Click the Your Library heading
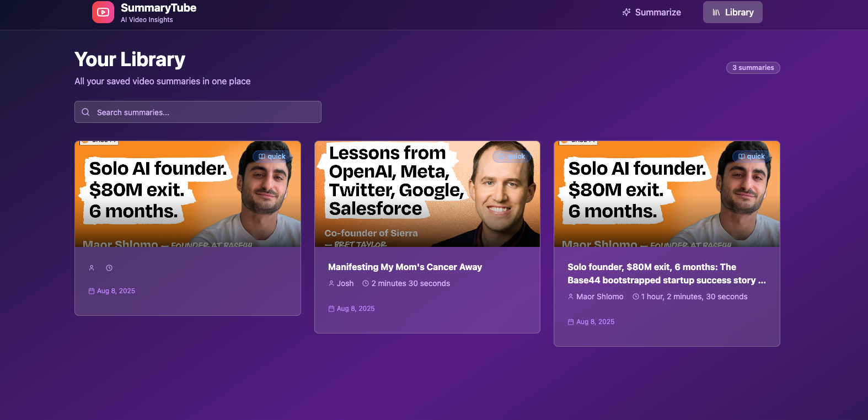The image size is (868, 420). coord(130,60)
